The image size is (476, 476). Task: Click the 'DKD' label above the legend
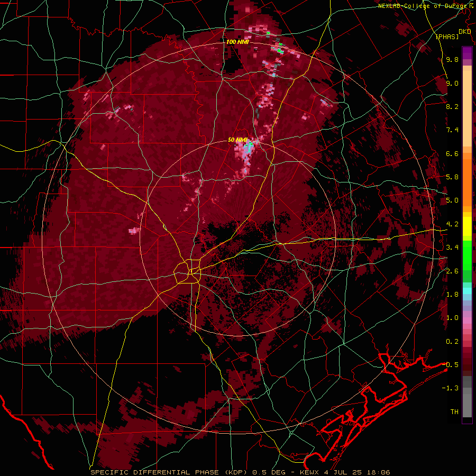[465, 32]
